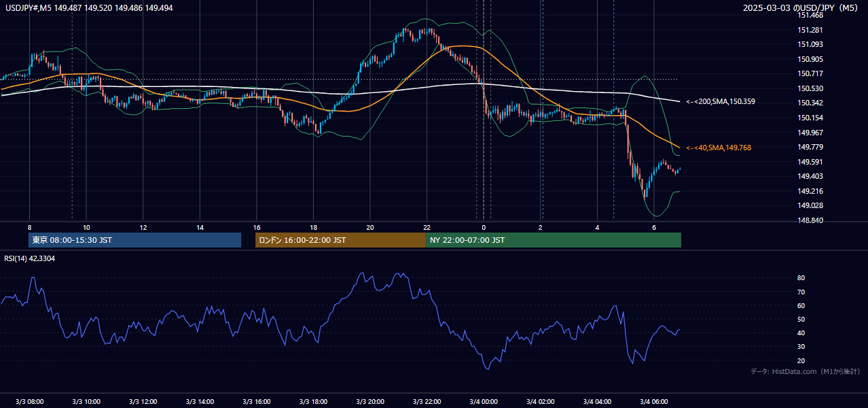Click the 3/3 18:00 time axis label

pyautogui.click(x=313, y=402)
